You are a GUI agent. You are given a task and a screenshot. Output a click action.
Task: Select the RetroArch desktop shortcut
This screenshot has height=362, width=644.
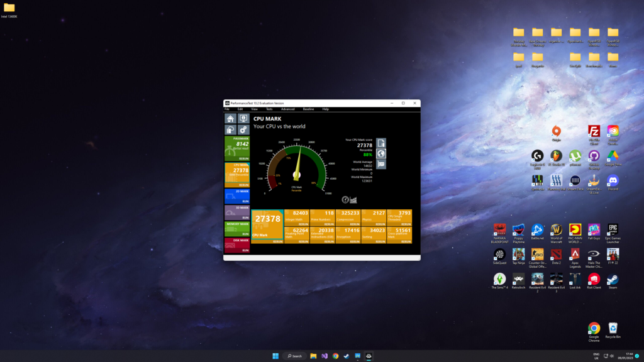tap(519, 281)
